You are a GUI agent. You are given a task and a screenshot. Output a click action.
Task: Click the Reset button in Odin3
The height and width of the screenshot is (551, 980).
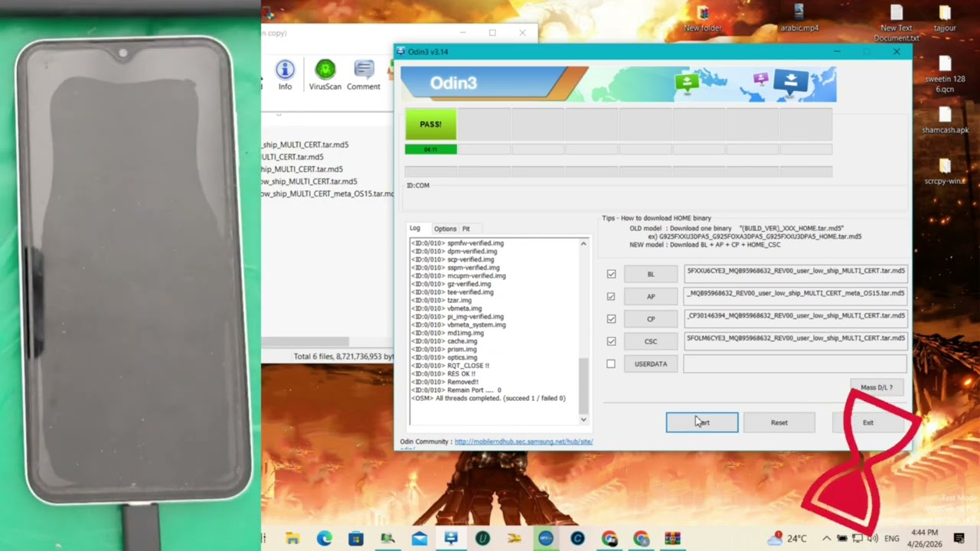point(779,422)
